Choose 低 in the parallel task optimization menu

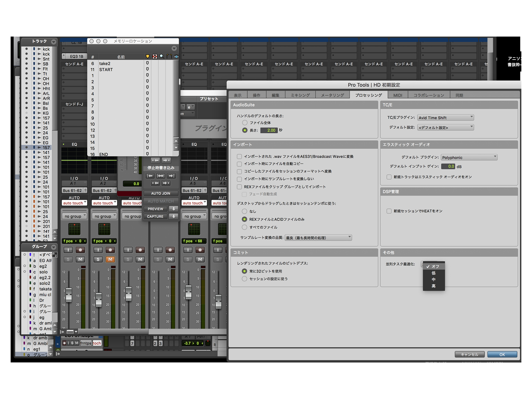click(x=434, y=273)
